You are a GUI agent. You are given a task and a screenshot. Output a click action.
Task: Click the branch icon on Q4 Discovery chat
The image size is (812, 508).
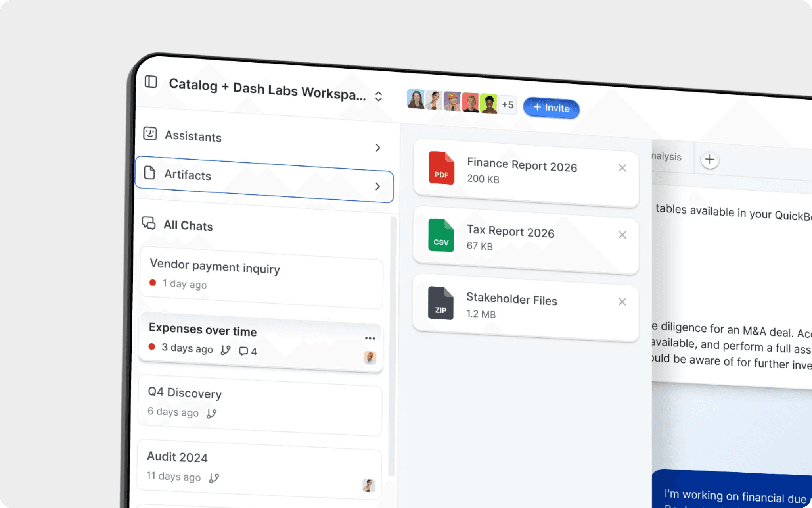212,413
